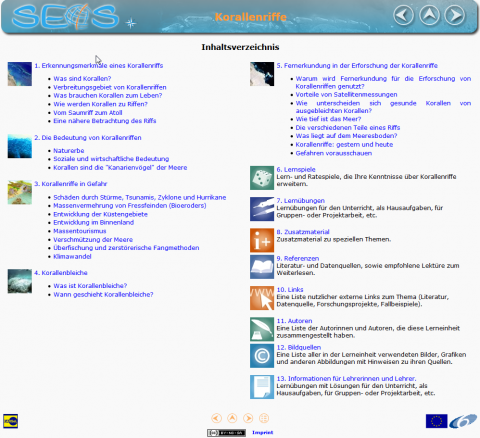Click the feather quill Autoren icon

[x=262, y=329]
